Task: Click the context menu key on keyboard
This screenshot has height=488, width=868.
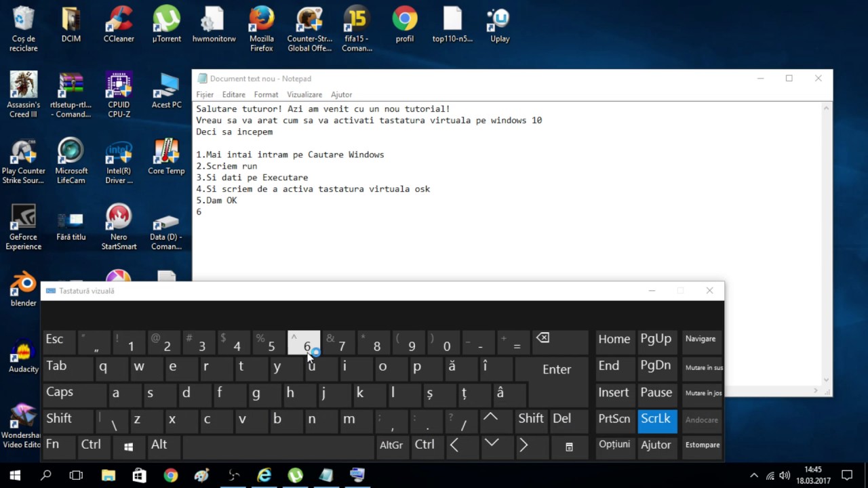Action: click(568, 448)
